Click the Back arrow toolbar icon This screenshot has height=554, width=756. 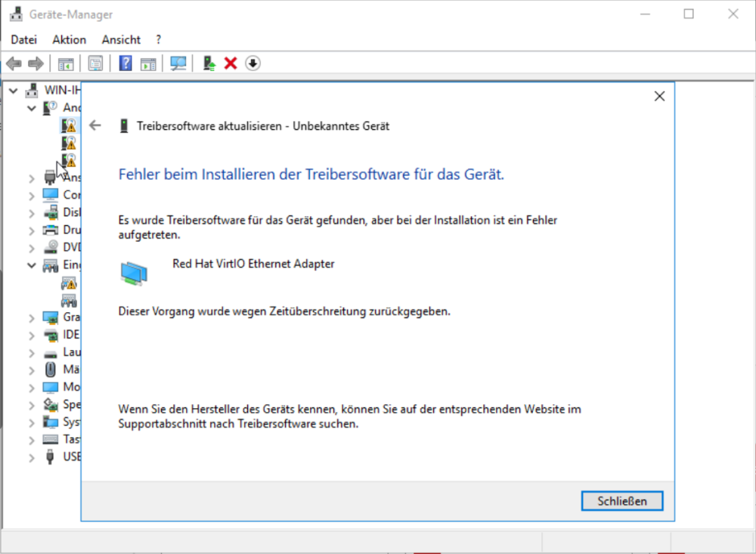(14, 63)
